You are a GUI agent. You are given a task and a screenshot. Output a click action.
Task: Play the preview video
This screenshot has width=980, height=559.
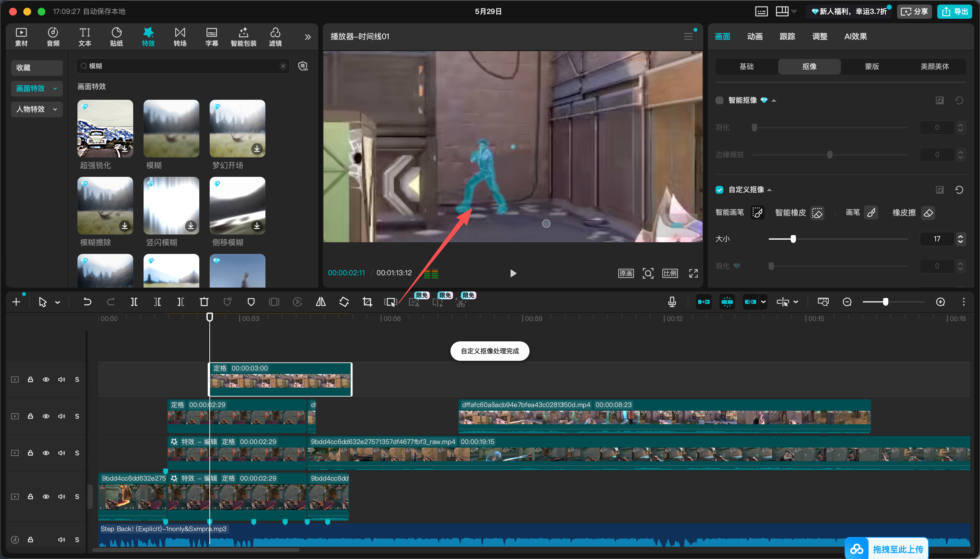(x=513, y=273)
